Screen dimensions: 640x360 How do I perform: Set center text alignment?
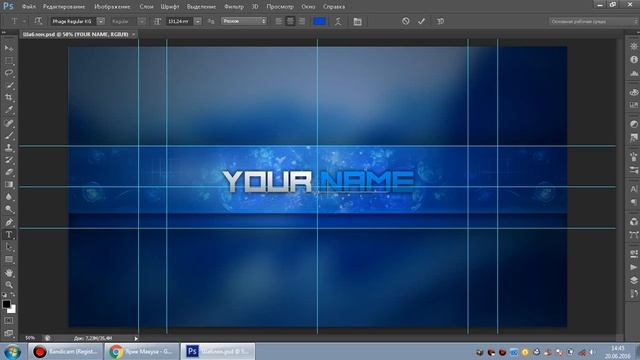click(x=290, y=21)
